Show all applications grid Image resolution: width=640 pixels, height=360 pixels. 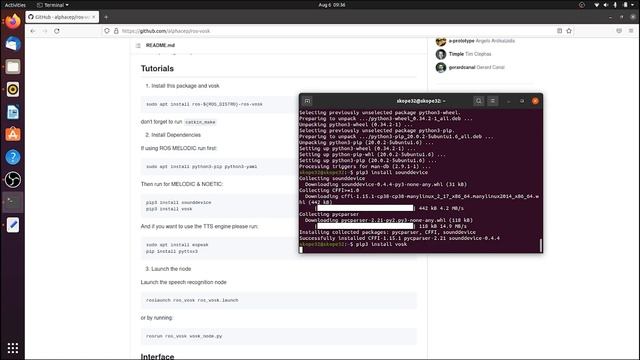(13, 348)
